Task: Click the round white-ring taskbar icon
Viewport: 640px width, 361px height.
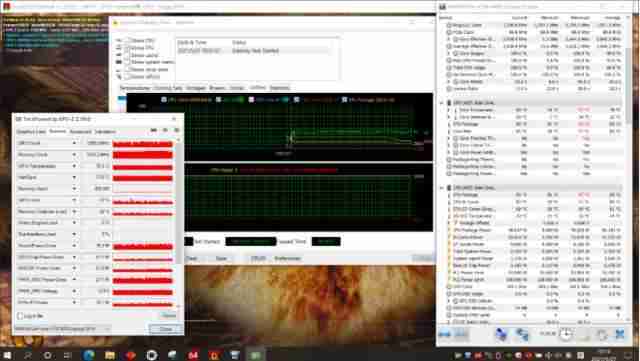Action: [151, 355]
